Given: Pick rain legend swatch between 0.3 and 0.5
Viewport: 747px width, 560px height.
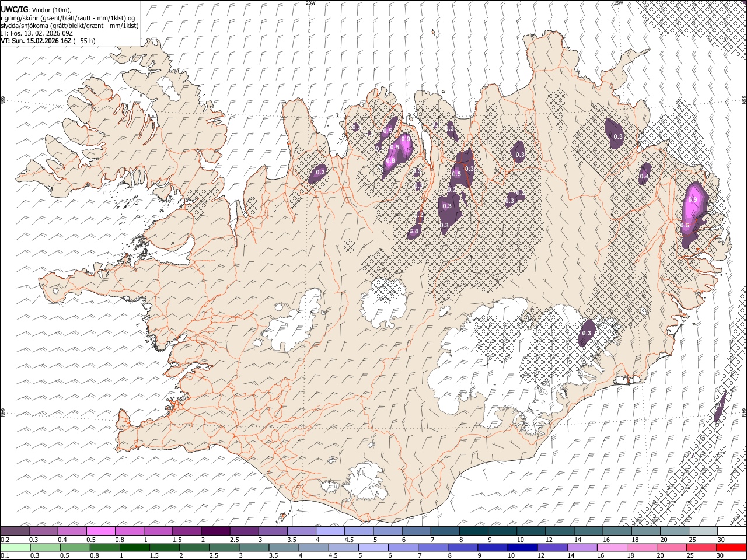Looking at the screenshot, I should (x=44, y=548).
